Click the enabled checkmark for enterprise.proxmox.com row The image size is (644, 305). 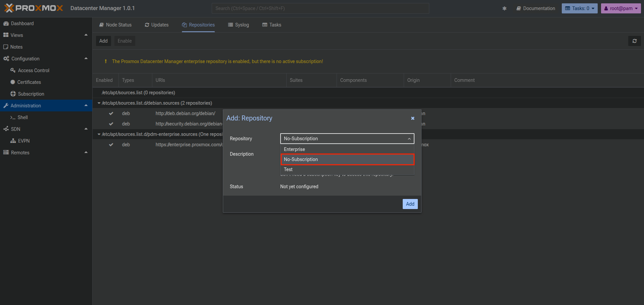111,145
